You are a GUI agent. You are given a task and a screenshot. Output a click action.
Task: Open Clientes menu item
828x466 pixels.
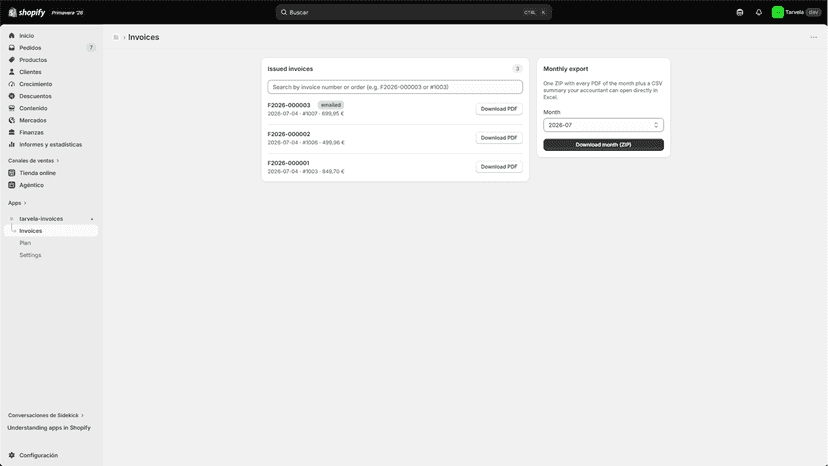[x=30, y=72]
